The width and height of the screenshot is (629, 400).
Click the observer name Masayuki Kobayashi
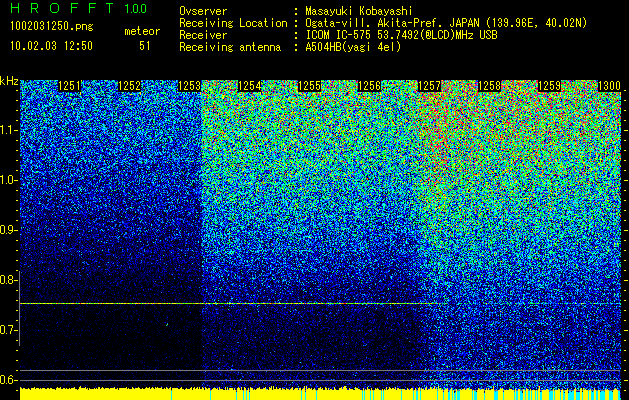[x=359, y=11]
